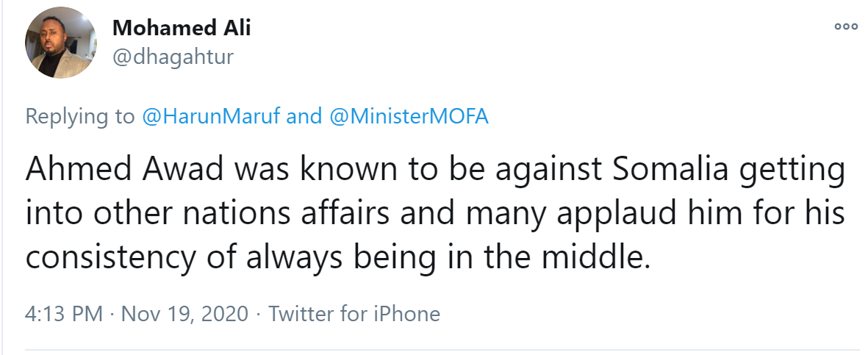Click the 4:13 PM timestamp
The width and height of the screenshot is (868, 355).
pyautogui.click(x=64, y=315)
